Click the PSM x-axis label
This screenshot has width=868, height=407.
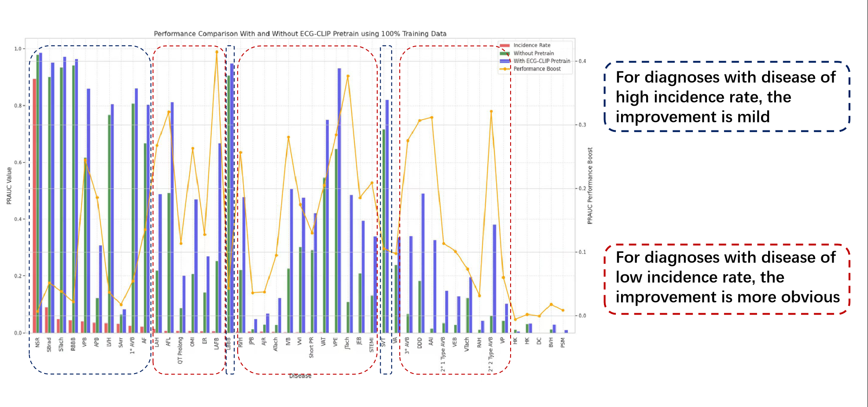pyautogui.click(x=563, y=343)
